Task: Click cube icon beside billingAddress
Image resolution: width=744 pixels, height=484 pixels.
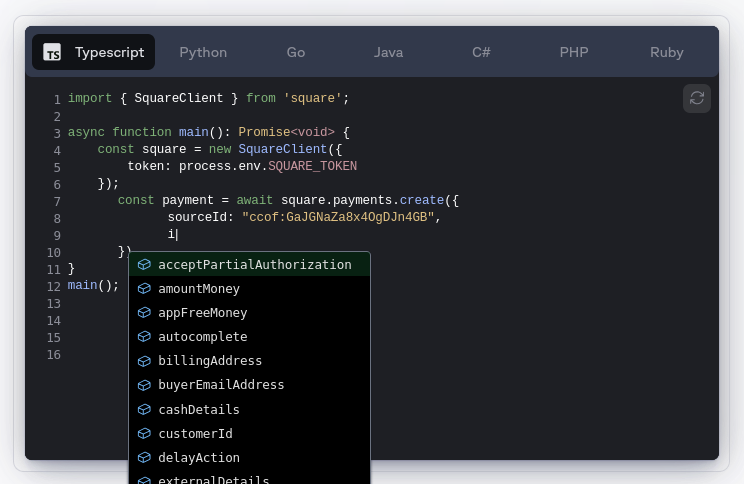Action: click(144, 361)
